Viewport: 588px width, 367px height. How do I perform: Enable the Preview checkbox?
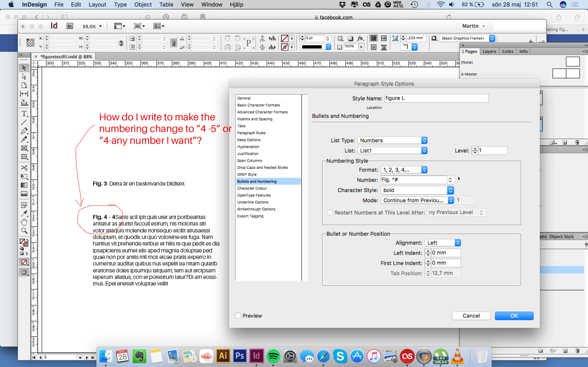(238, 316)
